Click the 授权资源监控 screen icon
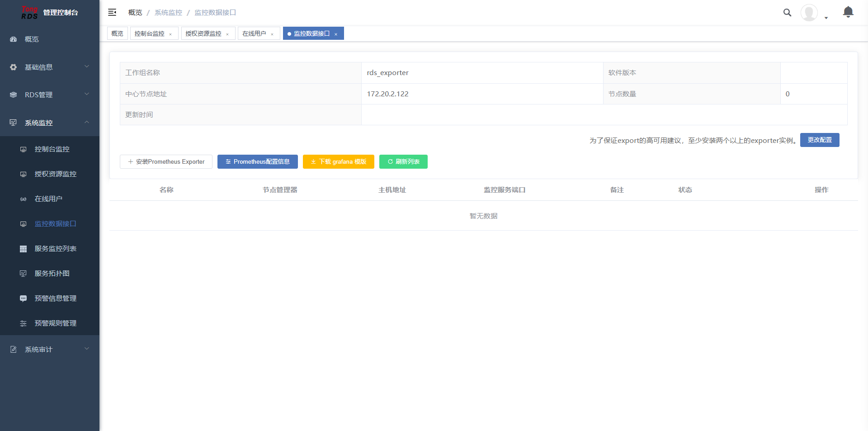 24,174
